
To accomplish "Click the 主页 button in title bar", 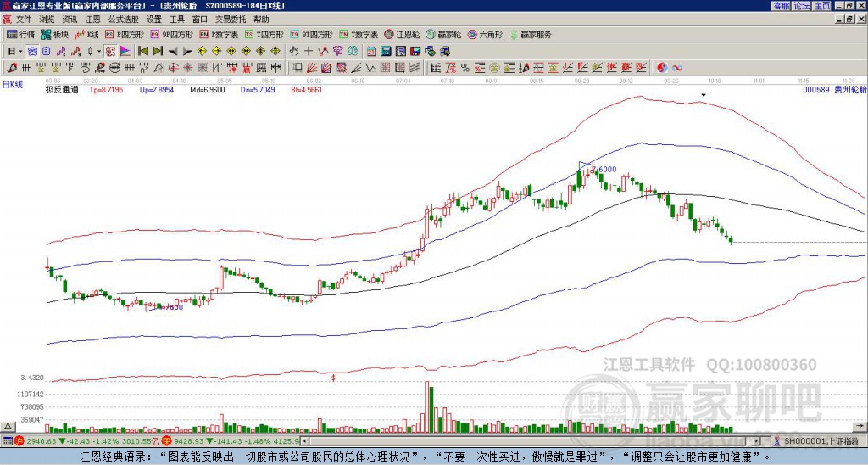I will pos(822,6).
